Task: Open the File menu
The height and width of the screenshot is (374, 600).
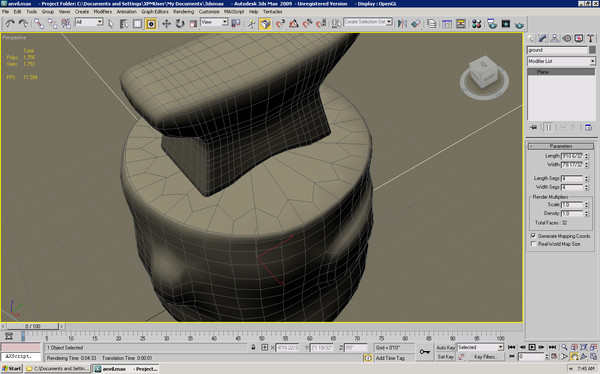Action: pyautogui.click(x=5, y=11)
